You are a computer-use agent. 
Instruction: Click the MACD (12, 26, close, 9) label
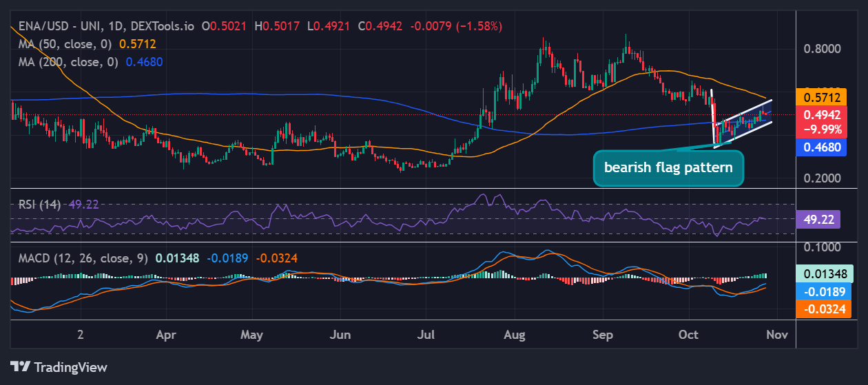(83, 258)
